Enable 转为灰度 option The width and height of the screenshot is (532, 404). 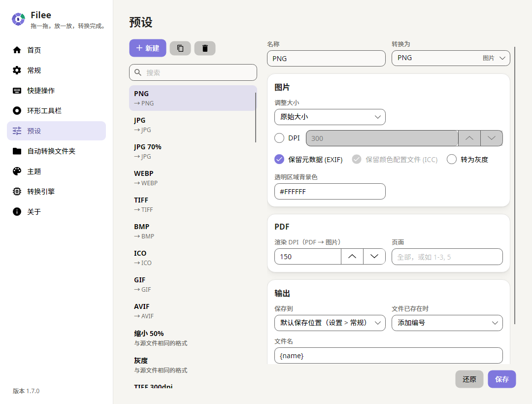pos(452,159)
